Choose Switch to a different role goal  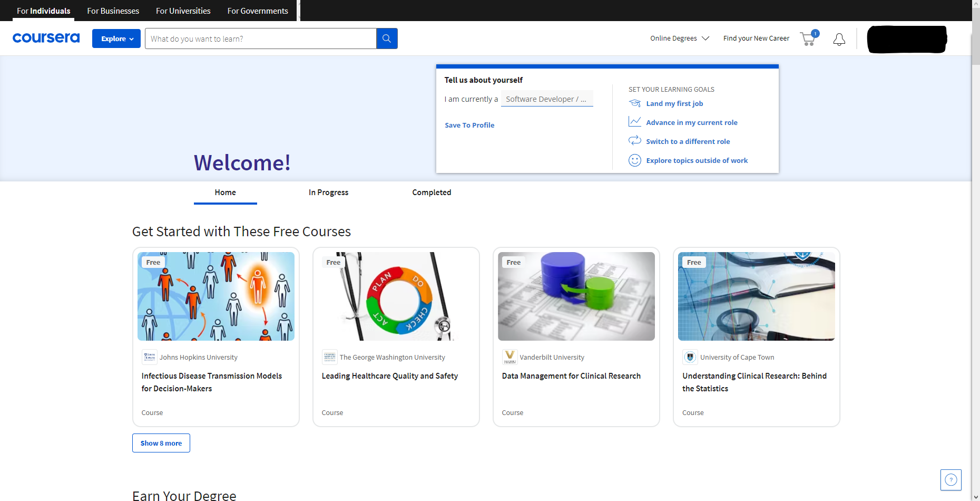[688, 141]
